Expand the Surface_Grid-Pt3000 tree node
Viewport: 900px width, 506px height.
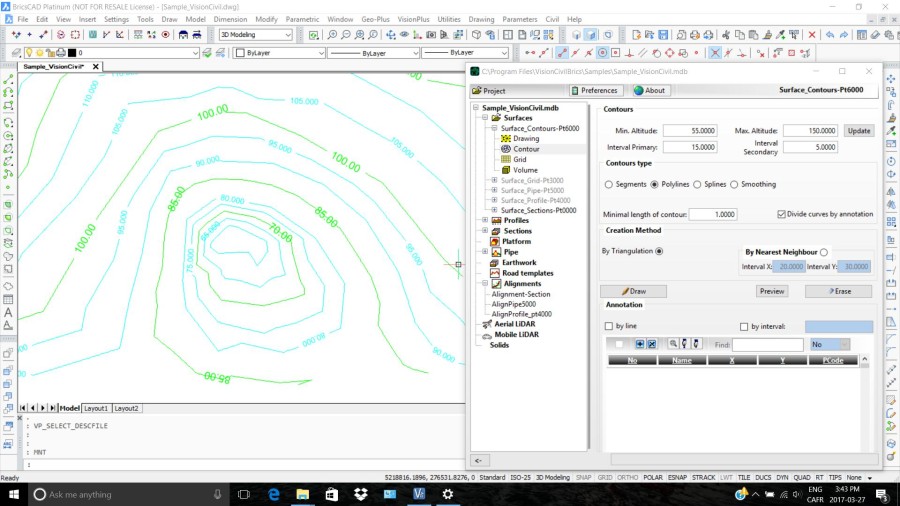493,180
